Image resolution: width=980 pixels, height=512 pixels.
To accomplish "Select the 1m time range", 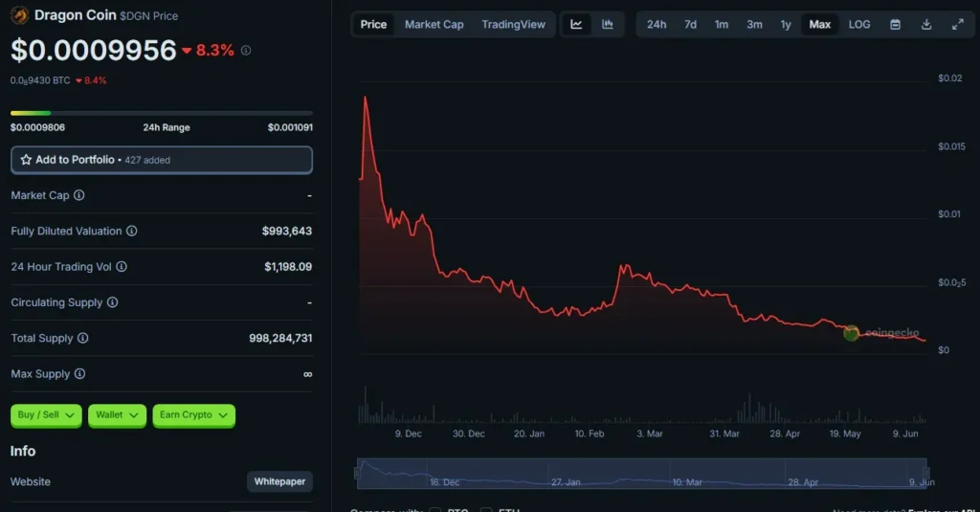I will coord(722,24).
